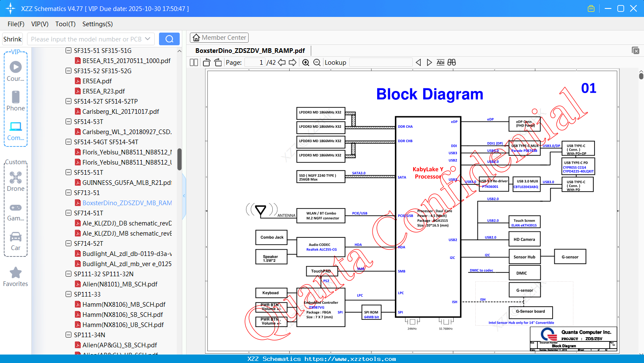Open the Course category in sidebar

(16, 71)
